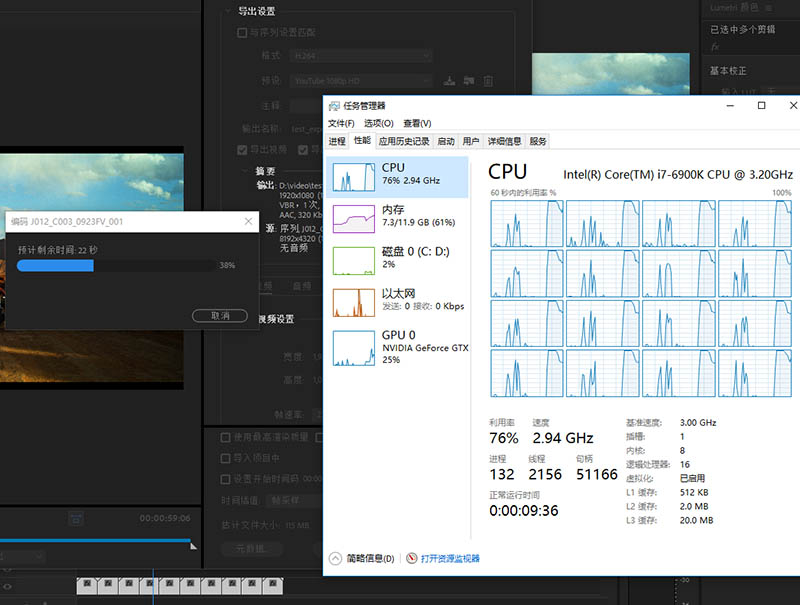Click the delete preset trash icon
Image resolution: width=800 pixels, height=605 pixels.
point(488,81)
